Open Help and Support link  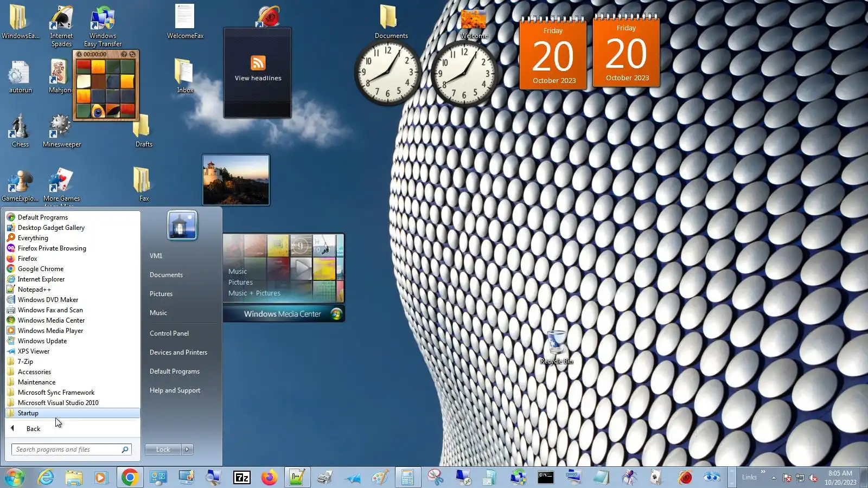(175, 390)
